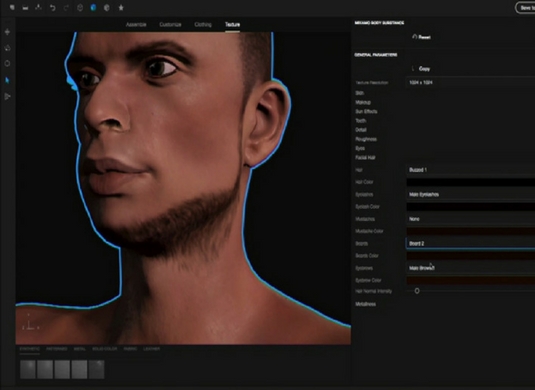
Task: Click the new file icon in top toolbar
Action: [x=12, y=8]
